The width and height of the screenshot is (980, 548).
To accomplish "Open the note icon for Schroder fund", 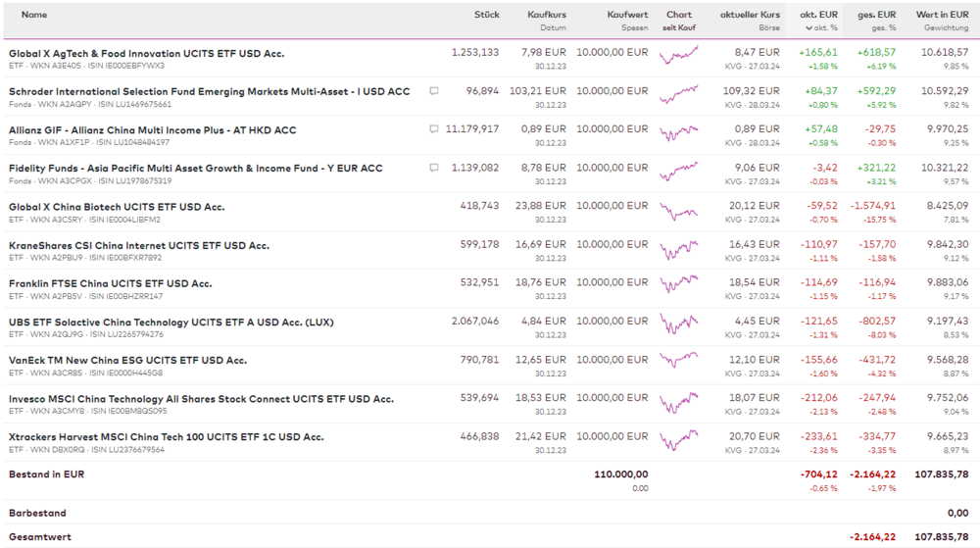I will [x=434, y=91].
